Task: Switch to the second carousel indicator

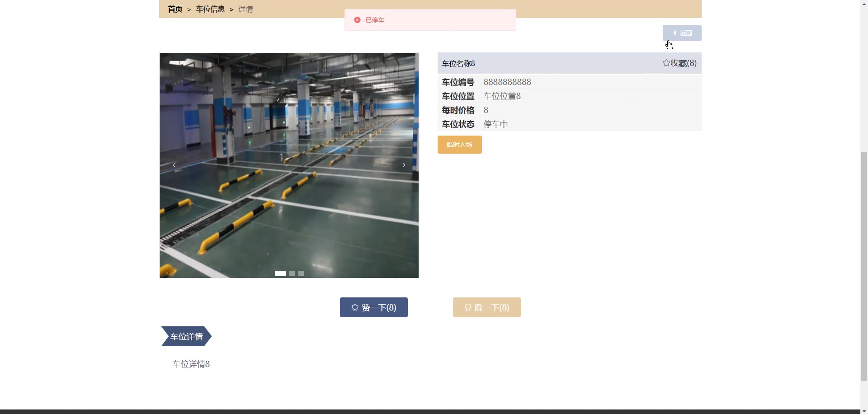Action: [x=292, y=273]
